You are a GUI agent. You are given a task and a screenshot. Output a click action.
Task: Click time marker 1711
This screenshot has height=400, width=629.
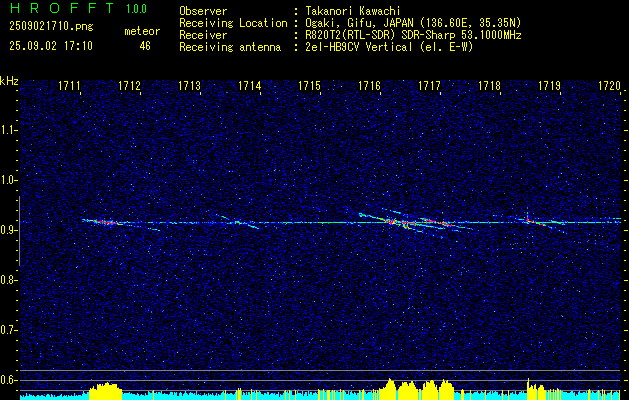point(69,86)
